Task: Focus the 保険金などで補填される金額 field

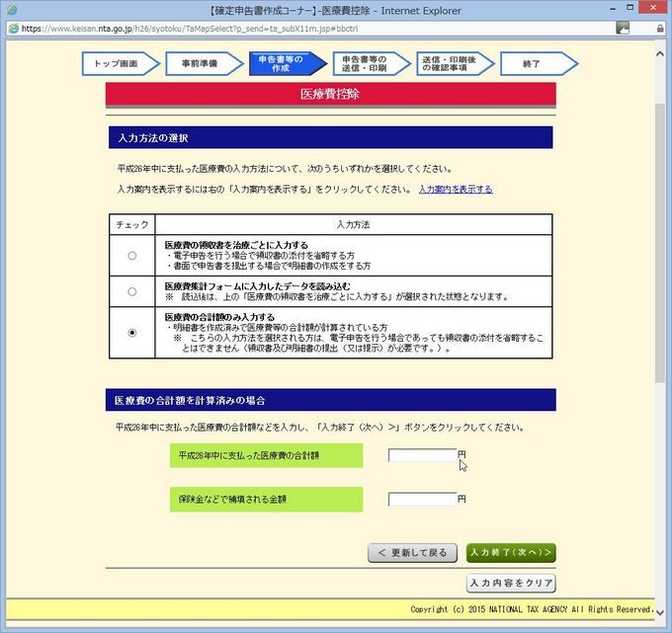Action: pyautogui.click(x=422, y=499)
